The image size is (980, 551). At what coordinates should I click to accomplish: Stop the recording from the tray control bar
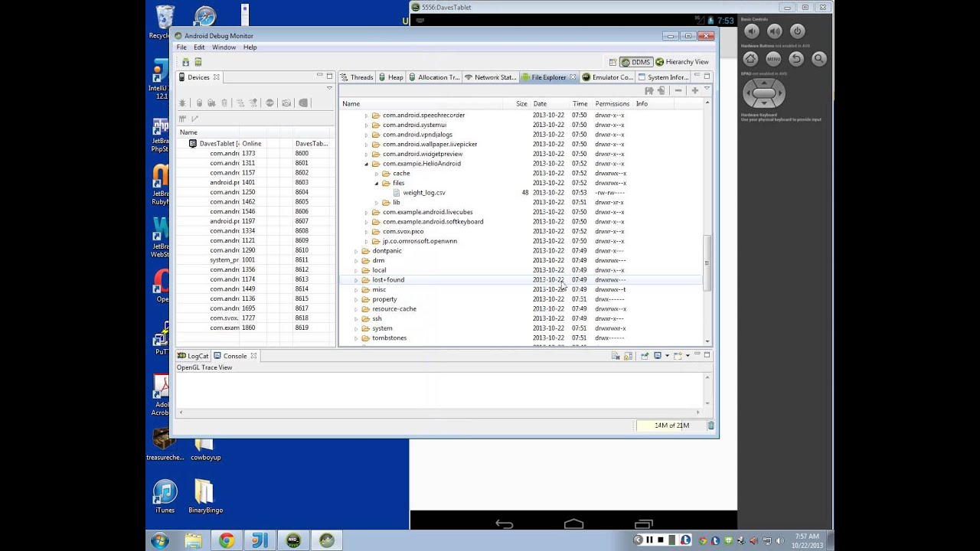(x=660, y=540)
